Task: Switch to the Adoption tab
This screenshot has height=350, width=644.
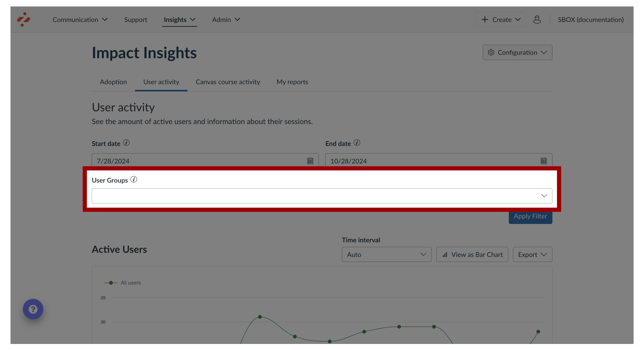Action: tap(113, 81)
